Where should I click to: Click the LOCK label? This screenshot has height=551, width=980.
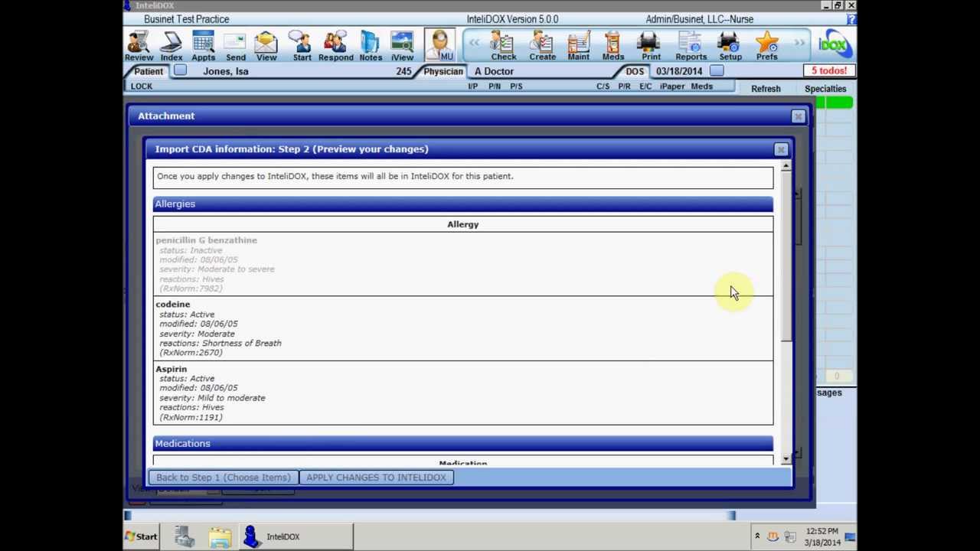coord(142,86)
